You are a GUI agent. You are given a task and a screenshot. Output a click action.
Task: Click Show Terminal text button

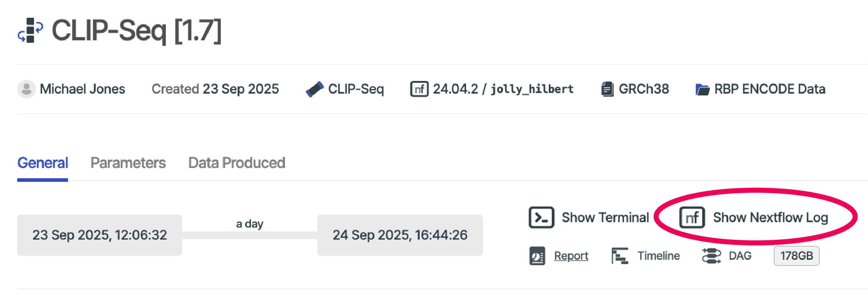(x=605, y=217)
